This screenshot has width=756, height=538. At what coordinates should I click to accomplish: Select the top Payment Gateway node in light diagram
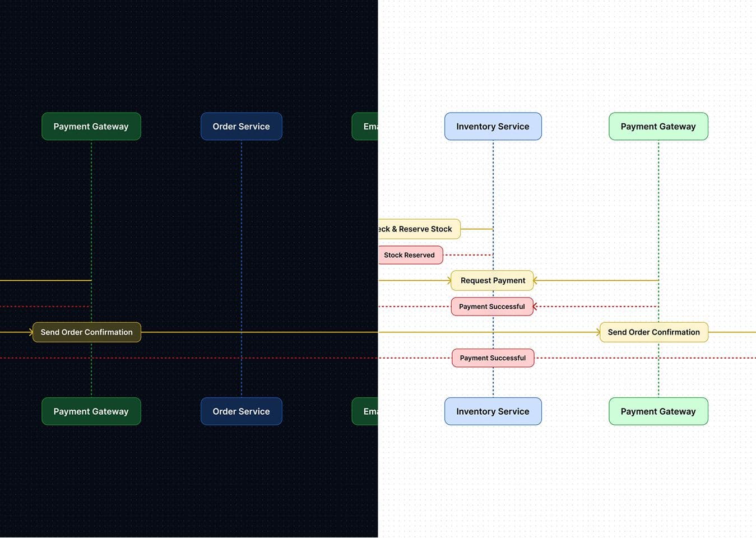point(658,127)
